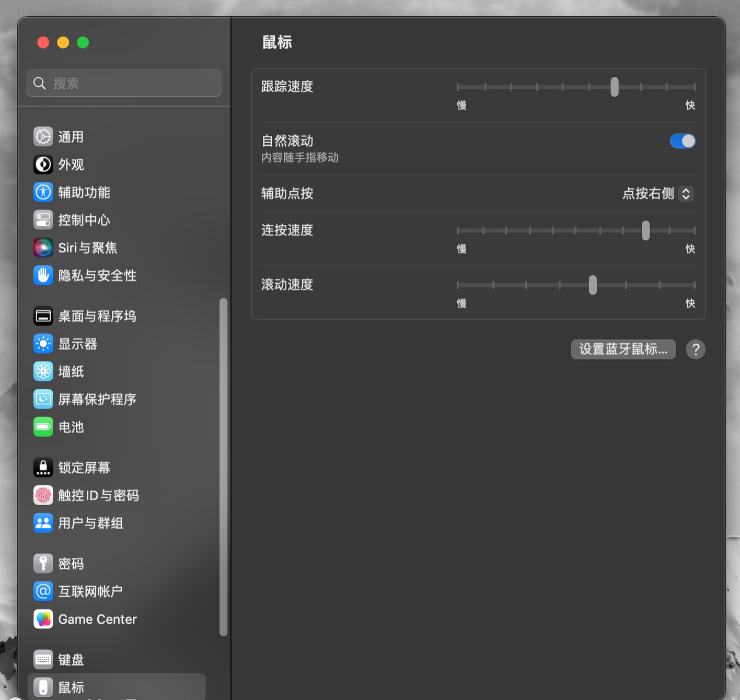Select the 键盘 sidebar item
The height and width of the screenshot is (700, 740).
pos(71,659)
